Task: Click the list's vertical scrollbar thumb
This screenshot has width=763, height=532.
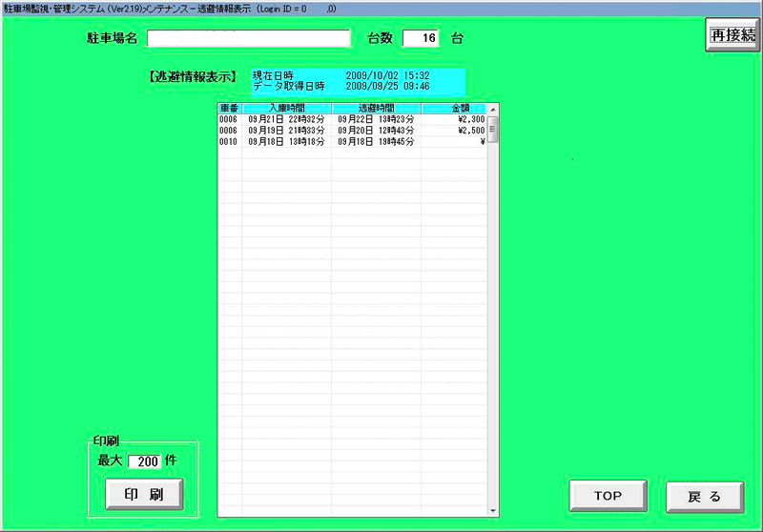Action: click(493, 129)
